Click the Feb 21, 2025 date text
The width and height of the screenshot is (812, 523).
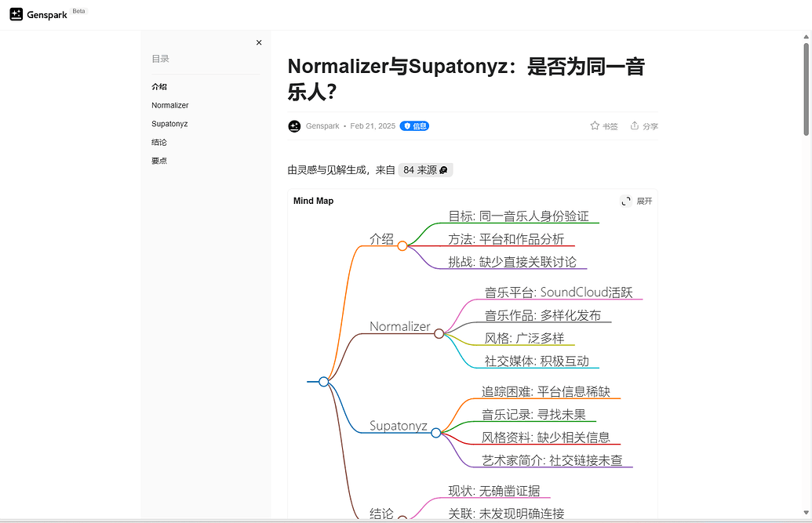click(x=373, y=125)
